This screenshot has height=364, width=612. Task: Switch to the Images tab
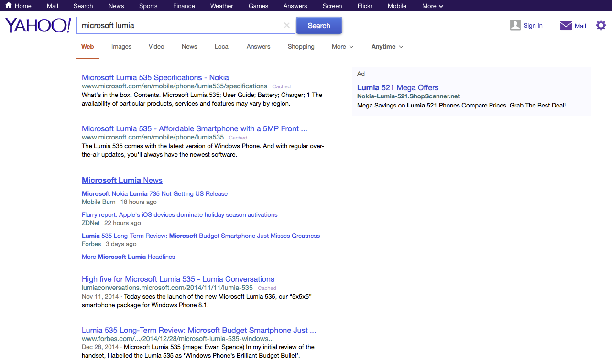tap(121, 47)
